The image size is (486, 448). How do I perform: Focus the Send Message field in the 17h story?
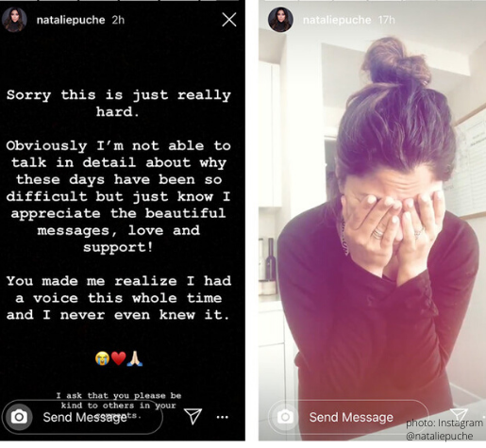pos(348,417)
